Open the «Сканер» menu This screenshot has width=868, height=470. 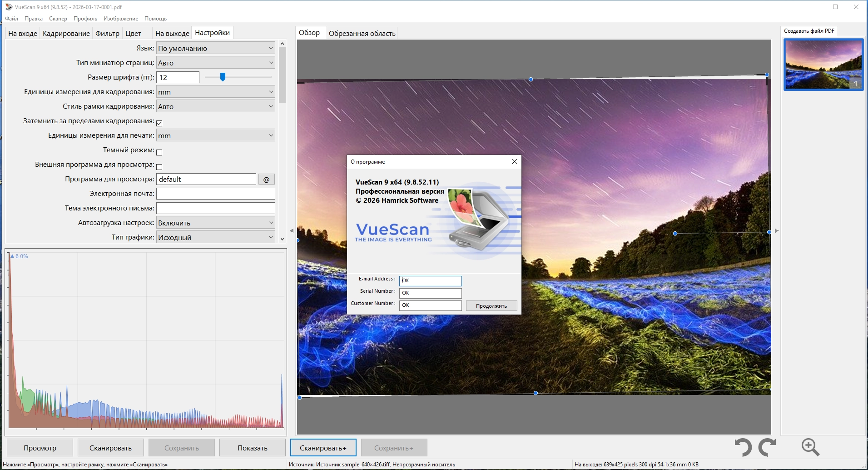(58, 19)
